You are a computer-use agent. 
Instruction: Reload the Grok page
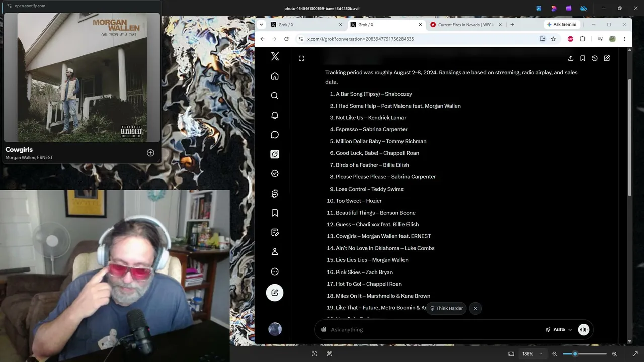(286, 39)
